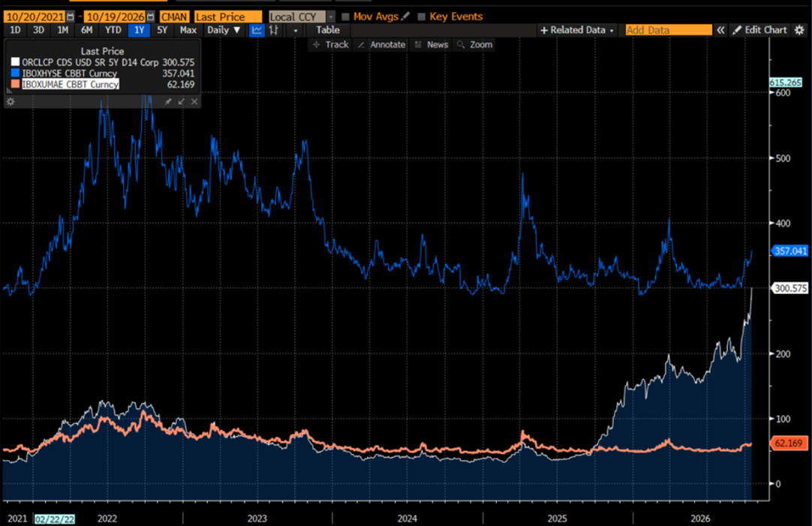
Task: Click the IBOXUMAE orange color swatch
Action: coord(16,84)
